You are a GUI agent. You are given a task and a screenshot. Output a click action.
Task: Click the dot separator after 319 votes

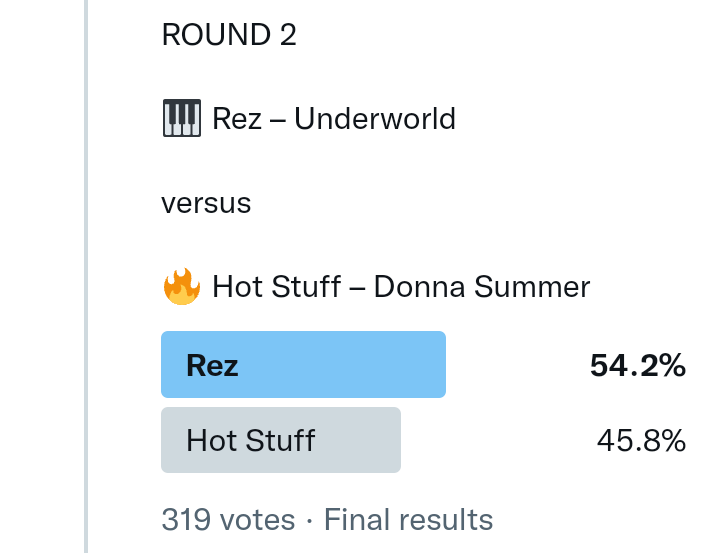point(310,520)
